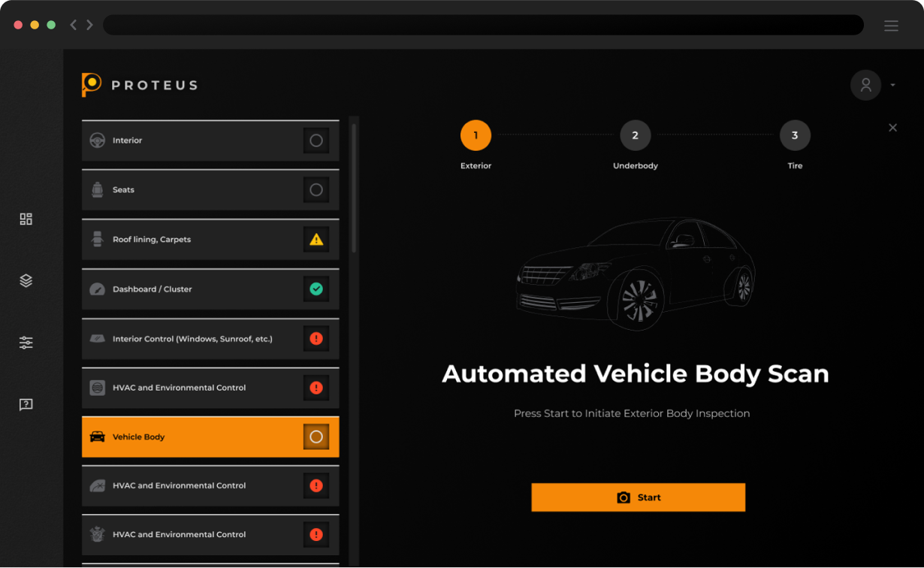Screen dimensions: 924x568
Task: Select Roof lining, Carpets item
Action: tap(210, 240)
